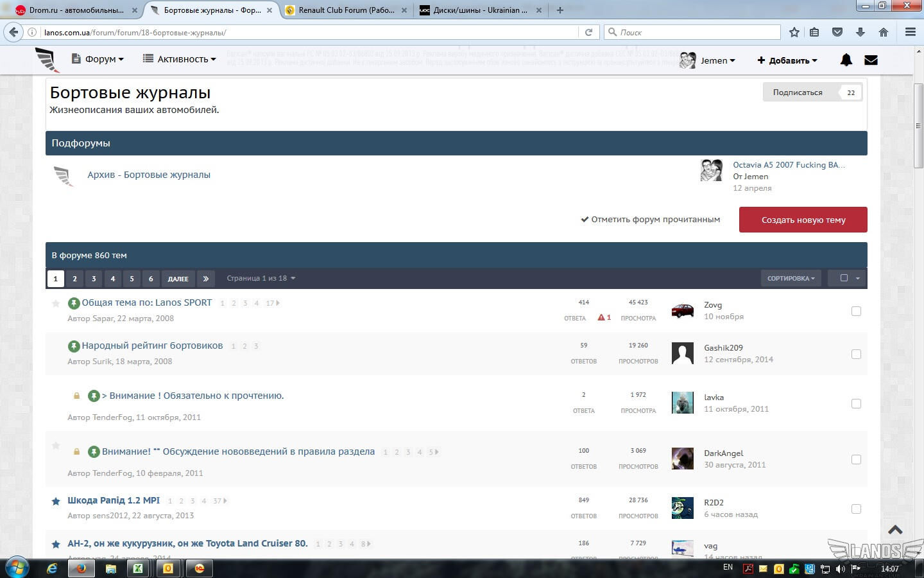The height and width of the screenshot is (578, 924).
Task: Click the ДАЛЕЕ pagination button
Action: click(178, 279)
